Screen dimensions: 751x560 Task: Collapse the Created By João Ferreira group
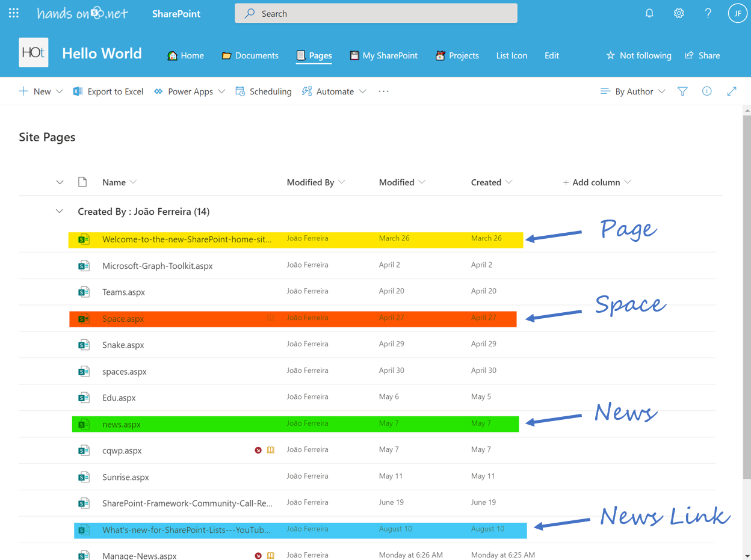[x=60, y=211]
